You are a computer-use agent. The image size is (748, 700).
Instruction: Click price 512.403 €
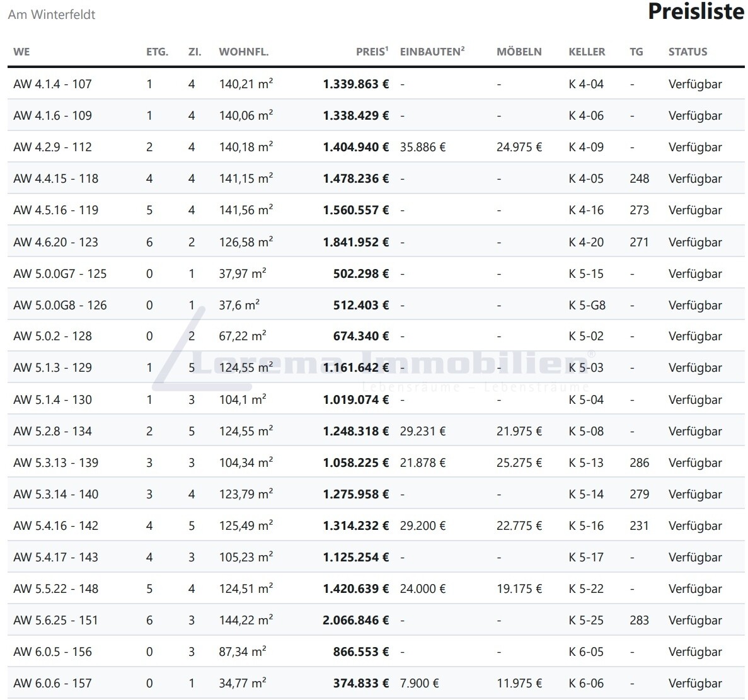pos(361,305)
